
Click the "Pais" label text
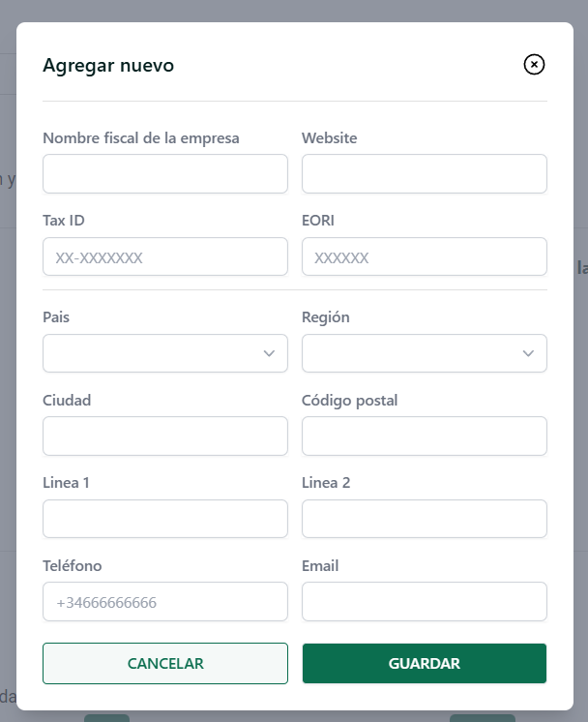point(56,317)
